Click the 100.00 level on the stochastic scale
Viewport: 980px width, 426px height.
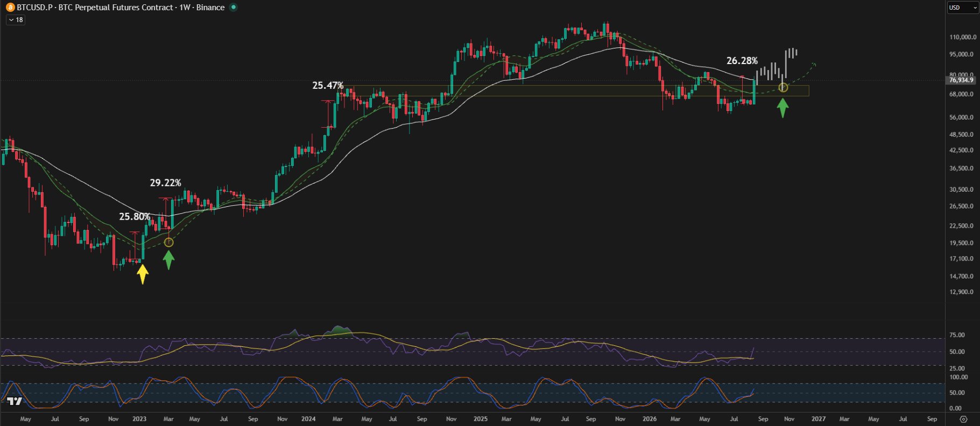point(959,377)
